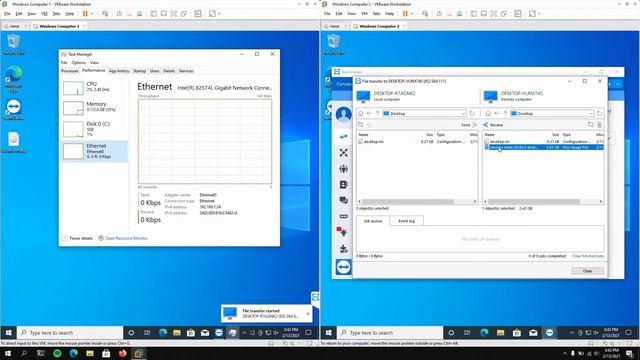Open Recycle Bin on Computer 1 desktop
This screenshot has height=360, width=640.
(13, 44)
